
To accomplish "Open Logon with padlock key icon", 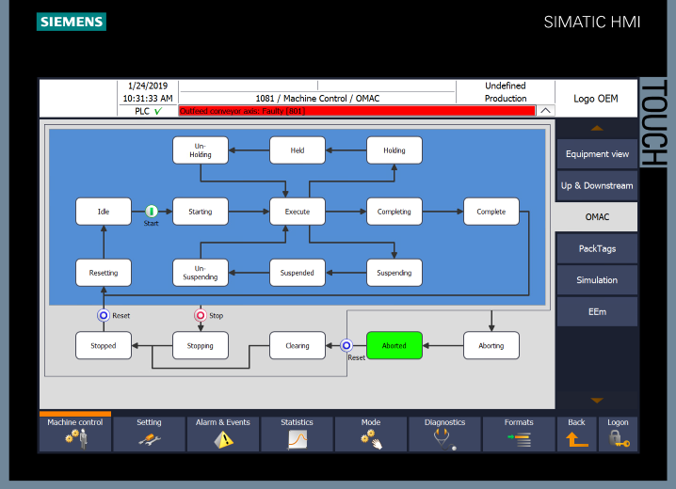I will pyautogui.click(x=618, y=433).
